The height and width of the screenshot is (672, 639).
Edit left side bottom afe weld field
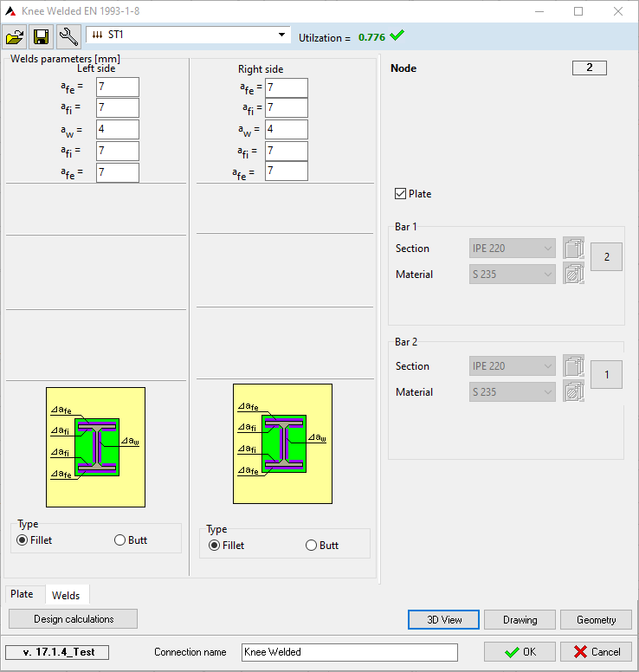[x=118, y=172]
